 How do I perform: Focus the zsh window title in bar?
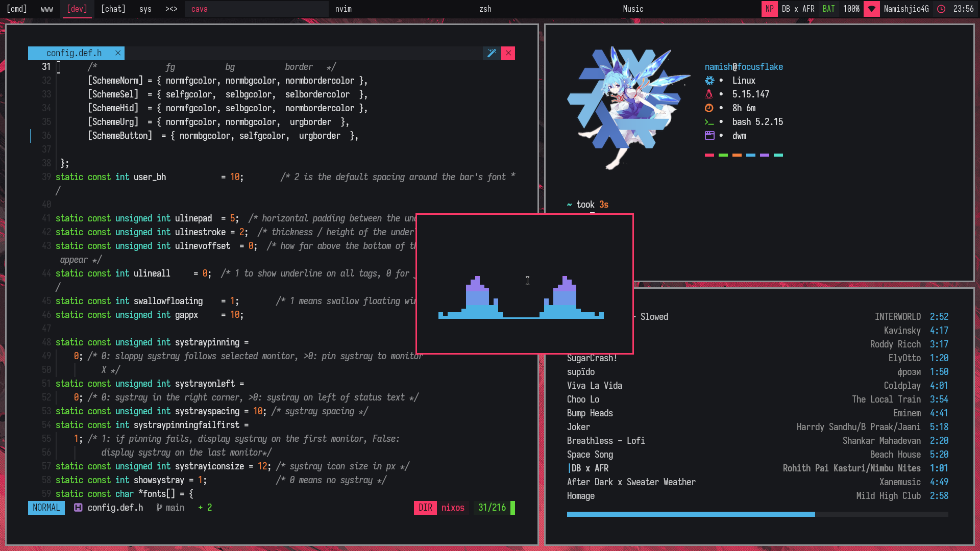(x=545, y=9)
